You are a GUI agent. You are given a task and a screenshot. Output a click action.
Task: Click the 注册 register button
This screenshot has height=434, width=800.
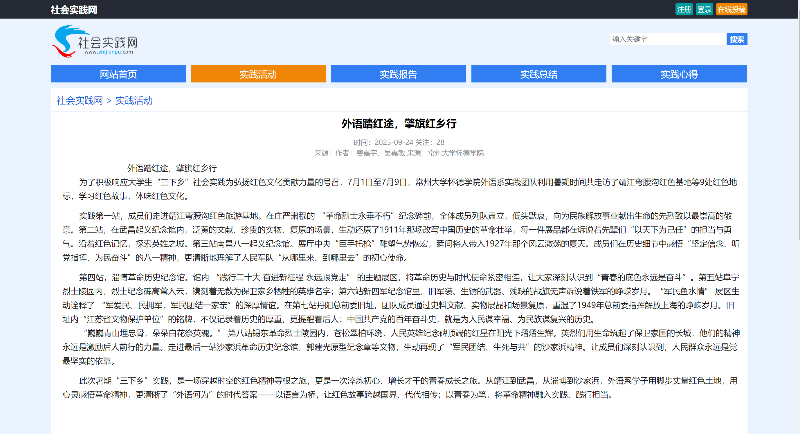click(x=683, y=9)
